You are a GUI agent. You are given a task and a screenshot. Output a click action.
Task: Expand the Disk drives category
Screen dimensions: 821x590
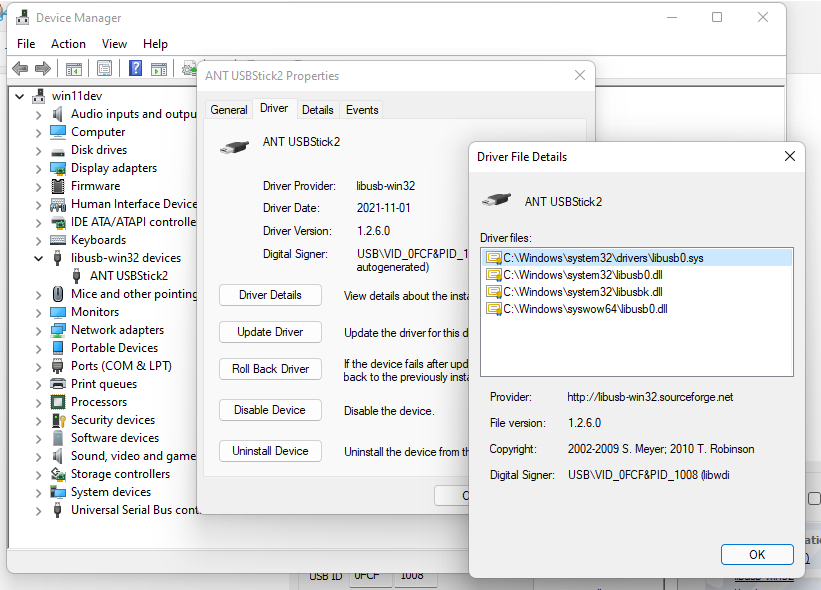tap(39, 150)
